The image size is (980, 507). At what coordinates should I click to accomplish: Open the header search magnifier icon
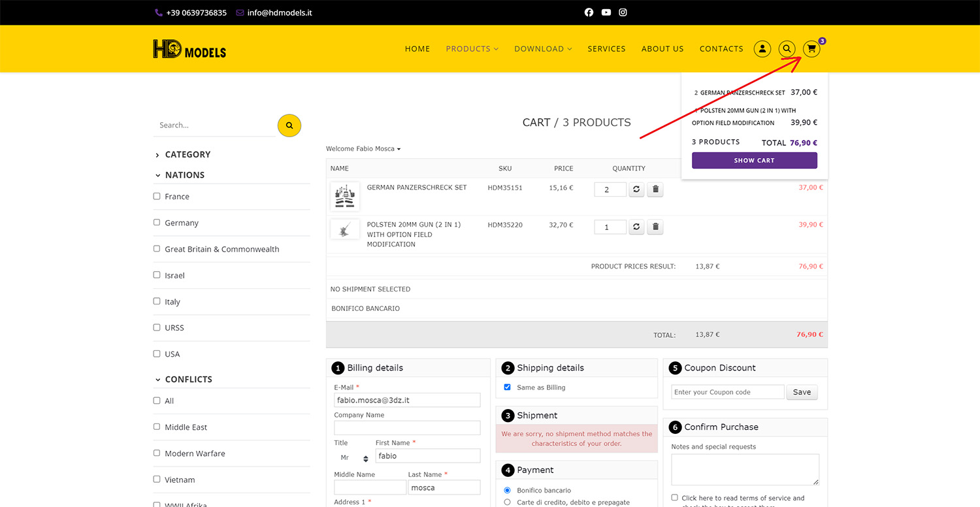tap(787, 49)
